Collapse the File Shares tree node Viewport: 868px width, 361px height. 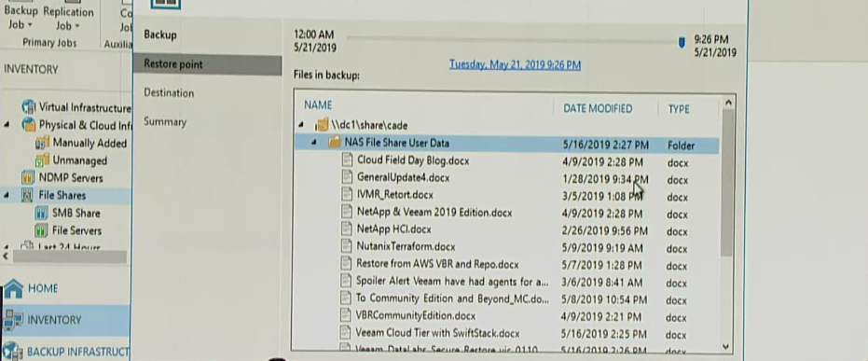point(7,195)
